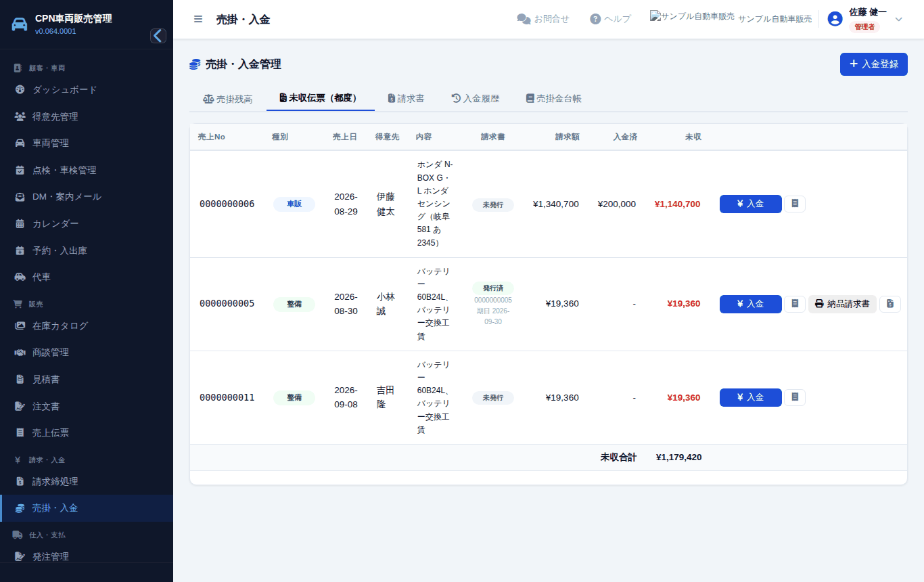Click the 入金登録 button

(874, 64)
